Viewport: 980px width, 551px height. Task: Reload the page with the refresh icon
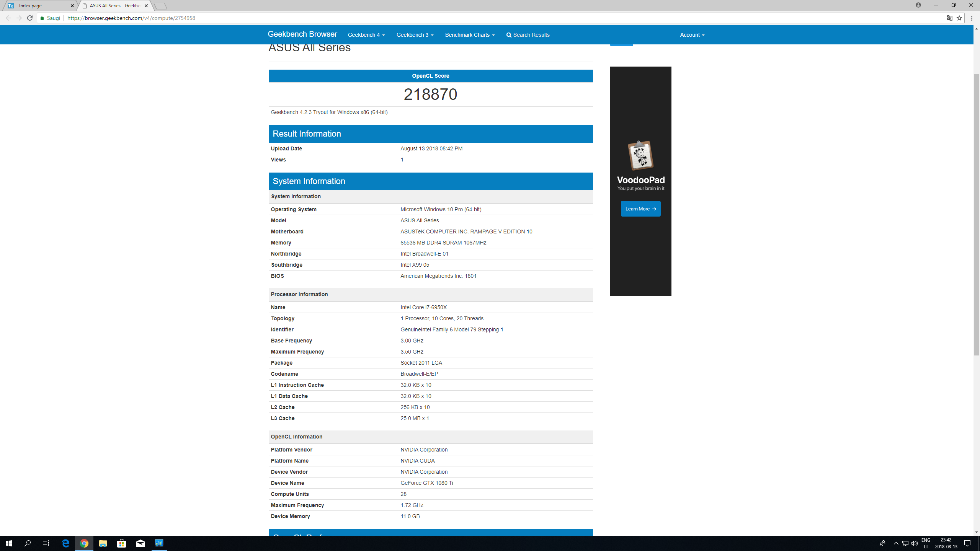tap(30, 18)
